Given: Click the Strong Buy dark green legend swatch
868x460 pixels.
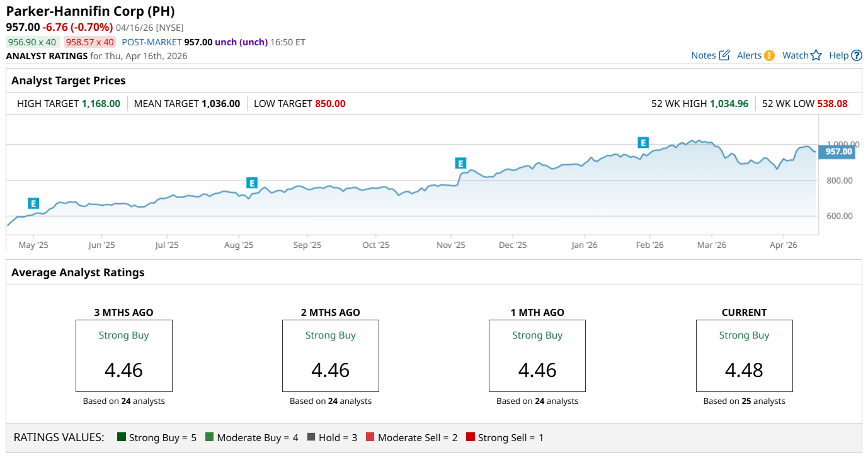Looking at the screenshot, I should (x=122, y=437).
